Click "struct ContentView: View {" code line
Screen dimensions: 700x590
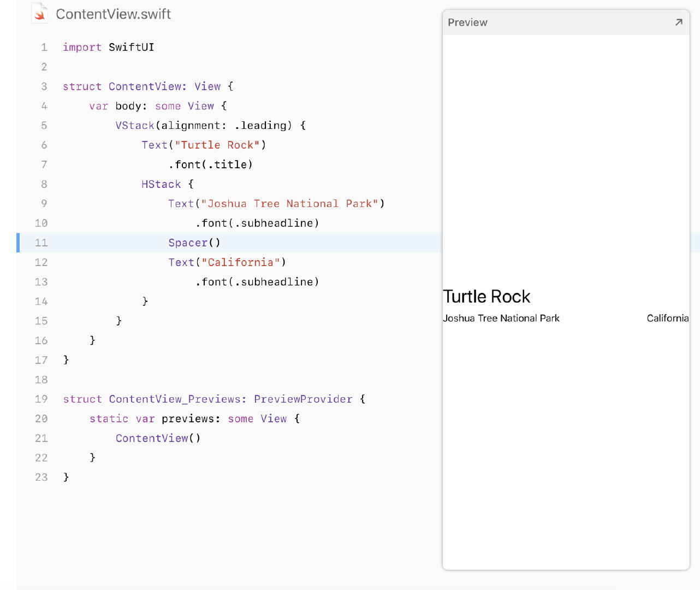pos(148,86)
